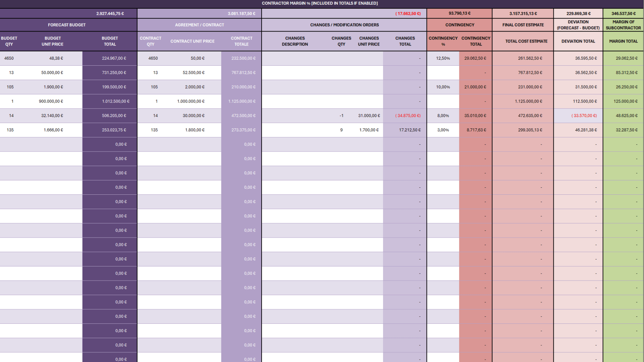Click the DEVIATION (FORECAST - BUDGET) header
644x362 pixels.
(x=578, y=25)
